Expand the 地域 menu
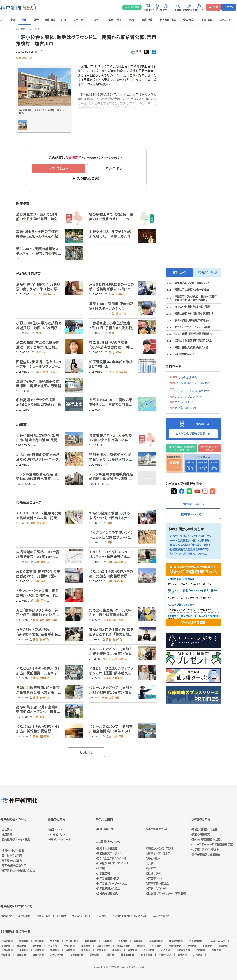The height and width of the screenshot is (980, 237). click(x=25, y=20)
